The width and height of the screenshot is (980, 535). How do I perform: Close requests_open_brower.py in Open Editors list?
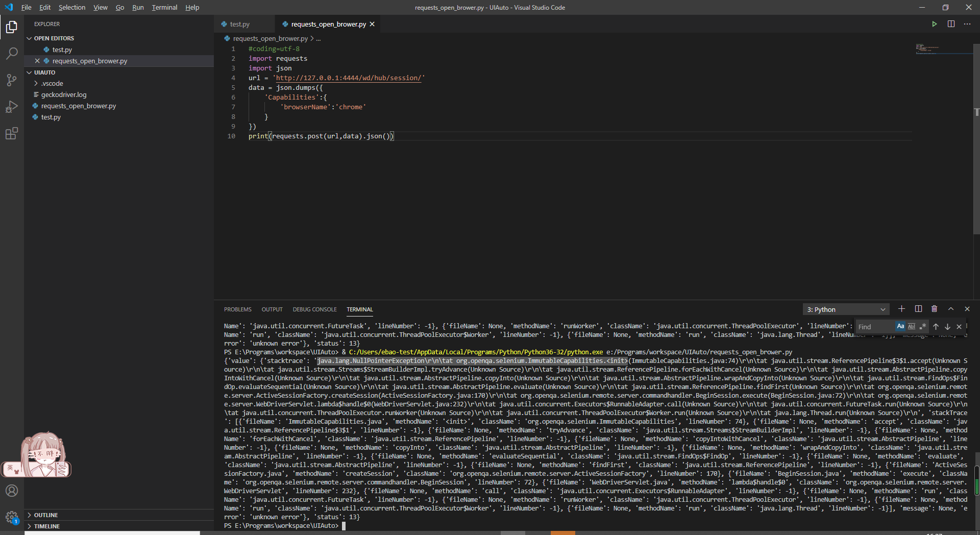click(37, 61)
